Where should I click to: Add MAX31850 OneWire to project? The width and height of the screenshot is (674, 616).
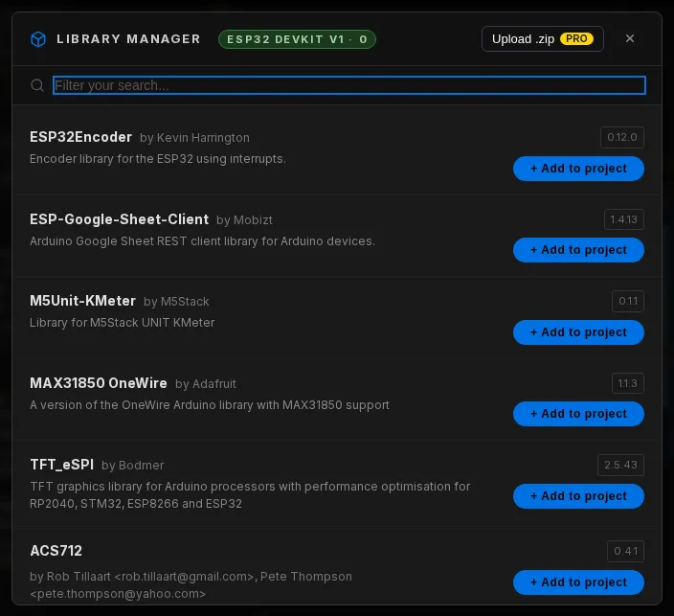tap(578, 414)
